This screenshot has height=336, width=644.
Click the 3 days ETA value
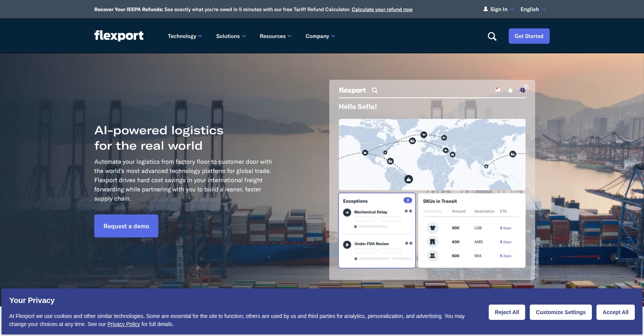[505, 228]
